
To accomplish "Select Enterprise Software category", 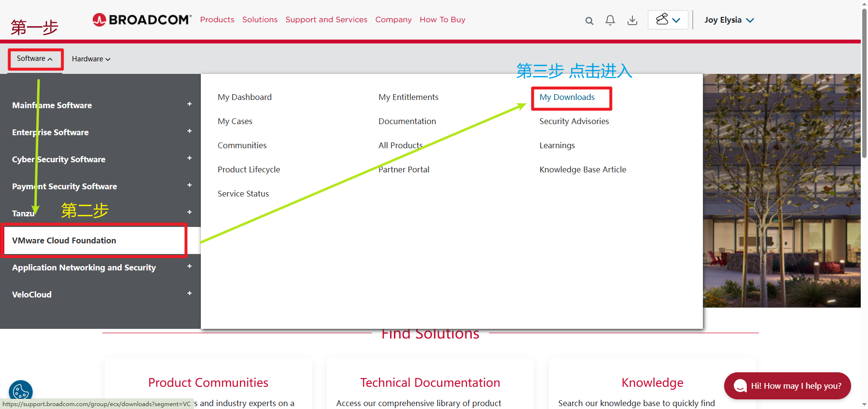I will pos(50,132).
